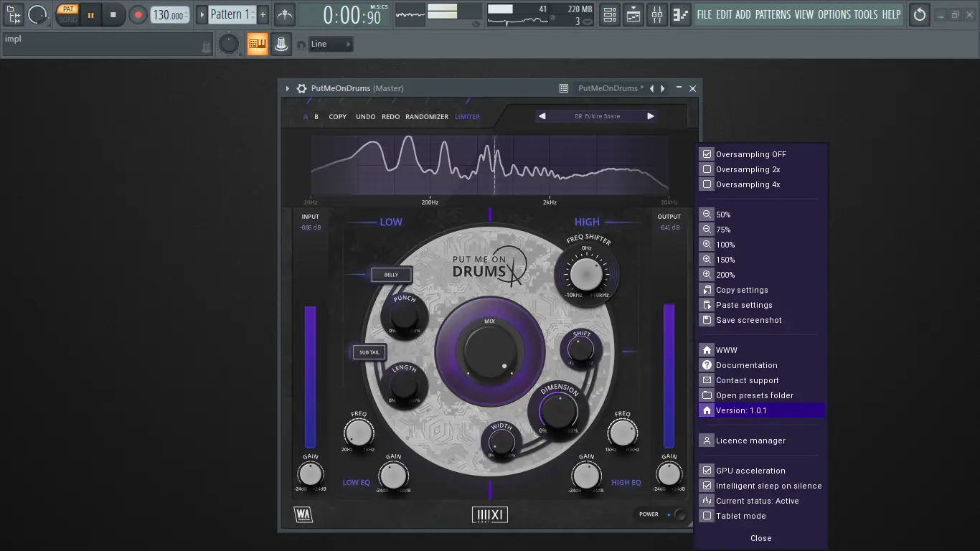Open plugin options gear icon for PutMeOnDrums

click(x=302, y=88)
